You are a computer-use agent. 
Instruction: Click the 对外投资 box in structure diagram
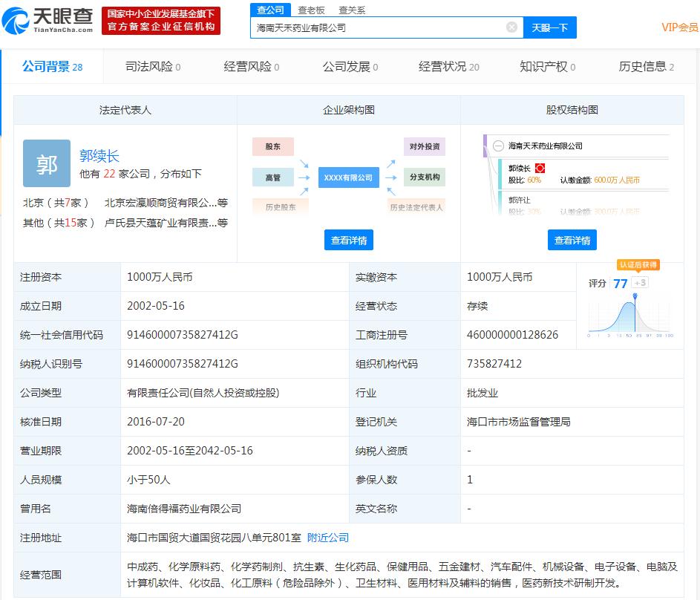[x=425, y=146]
